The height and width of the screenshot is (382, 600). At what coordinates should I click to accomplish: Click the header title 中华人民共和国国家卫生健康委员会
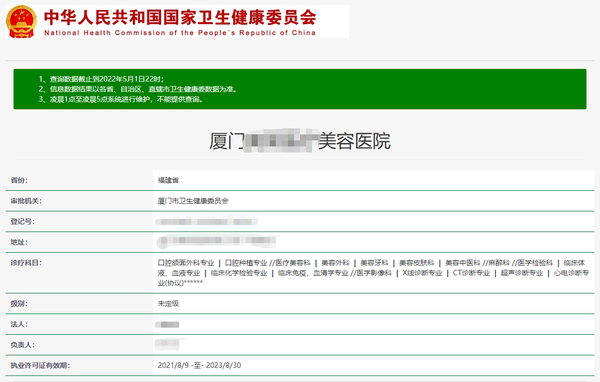tap(180, 17)
